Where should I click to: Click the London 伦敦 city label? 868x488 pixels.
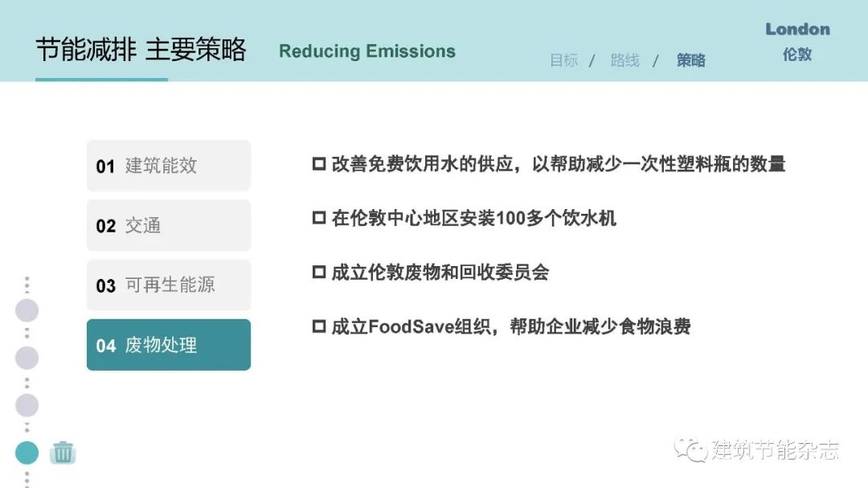[797, 41]
